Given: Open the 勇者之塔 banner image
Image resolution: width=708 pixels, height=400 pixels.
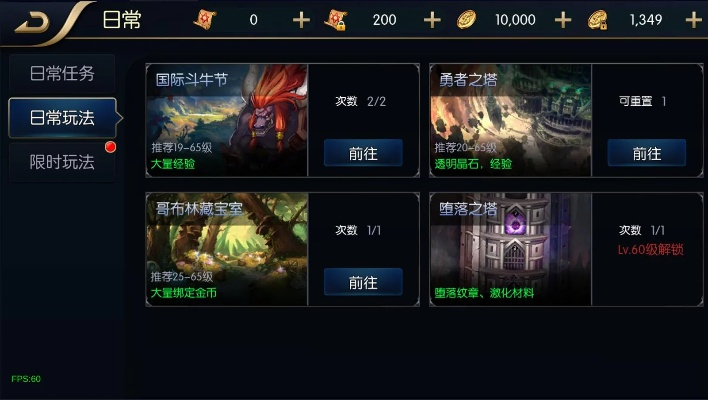Looking at the screenshot, I should coord(511,121).
